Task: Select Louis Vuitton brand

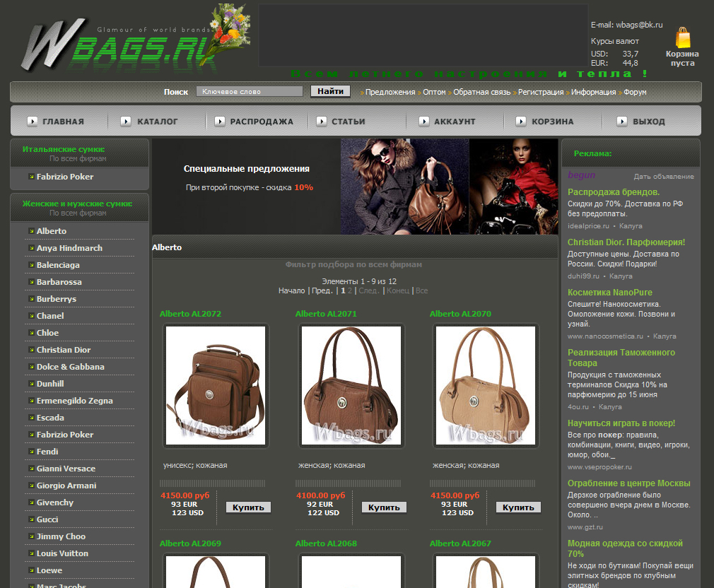Action: coord(62,553)
